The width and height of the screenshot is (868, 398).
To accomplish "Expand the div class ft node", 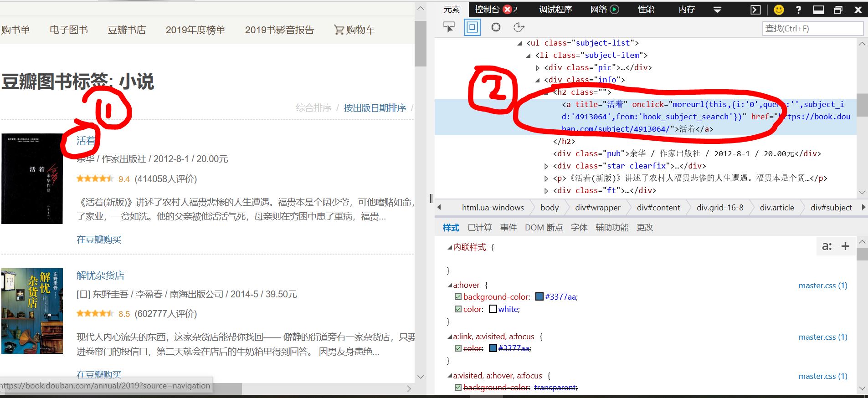I will click(x=546, y=191).
